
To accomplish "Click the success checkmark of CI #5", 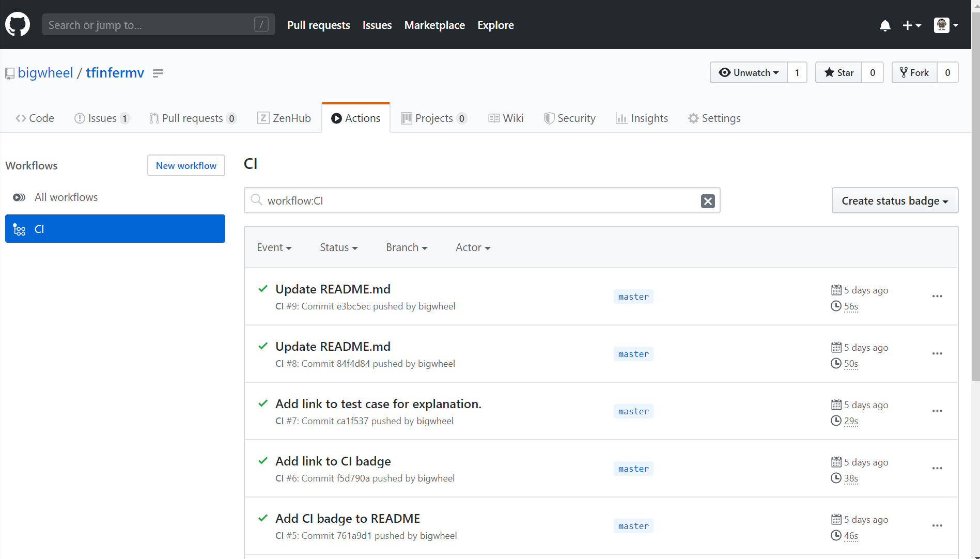I will [x=263, y=518].
